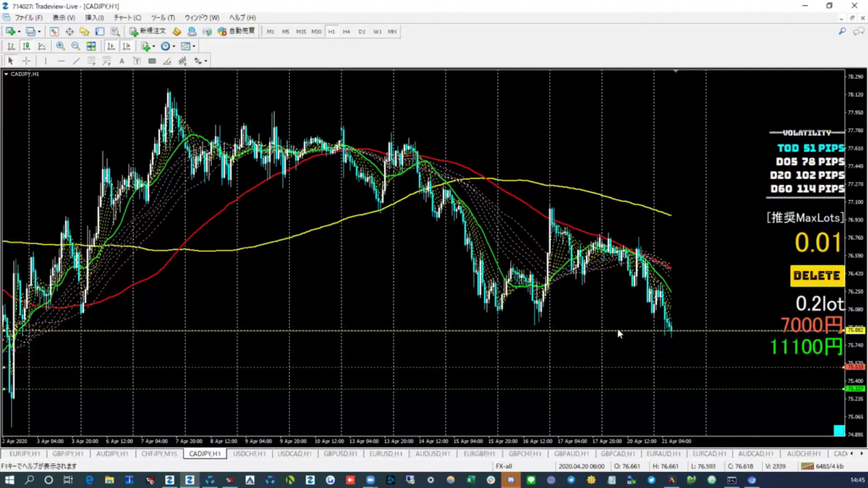Open the periodicity clock dropdown

tap(174, 46)
